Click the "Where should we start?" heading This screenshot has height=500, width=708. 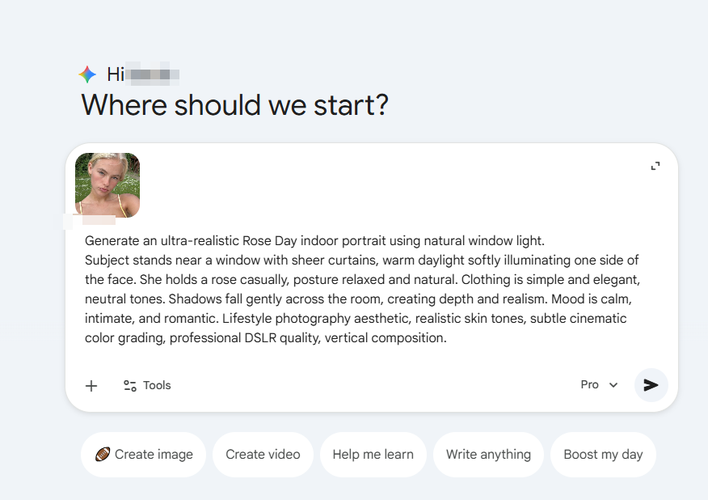point(234,104)
